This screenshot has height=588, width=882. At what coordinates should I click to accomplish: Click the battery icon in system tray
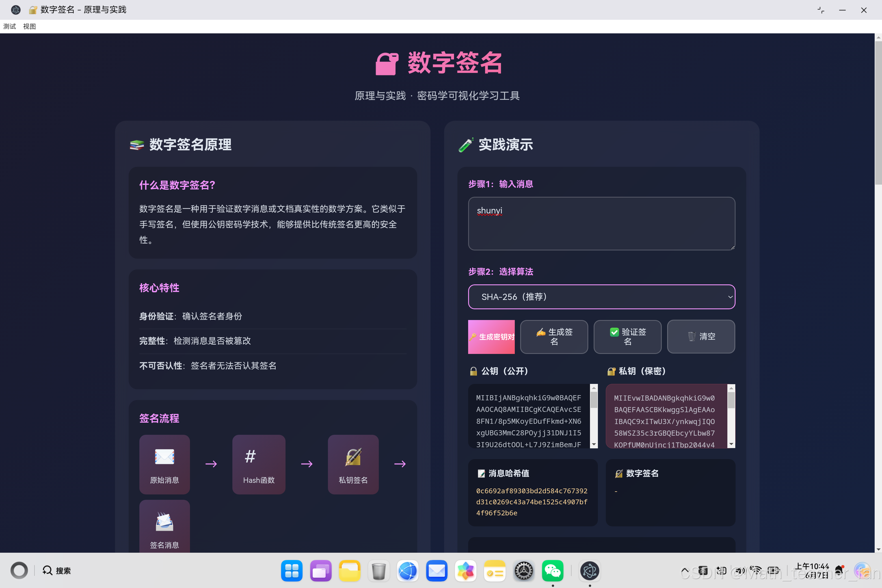point(774,570)
